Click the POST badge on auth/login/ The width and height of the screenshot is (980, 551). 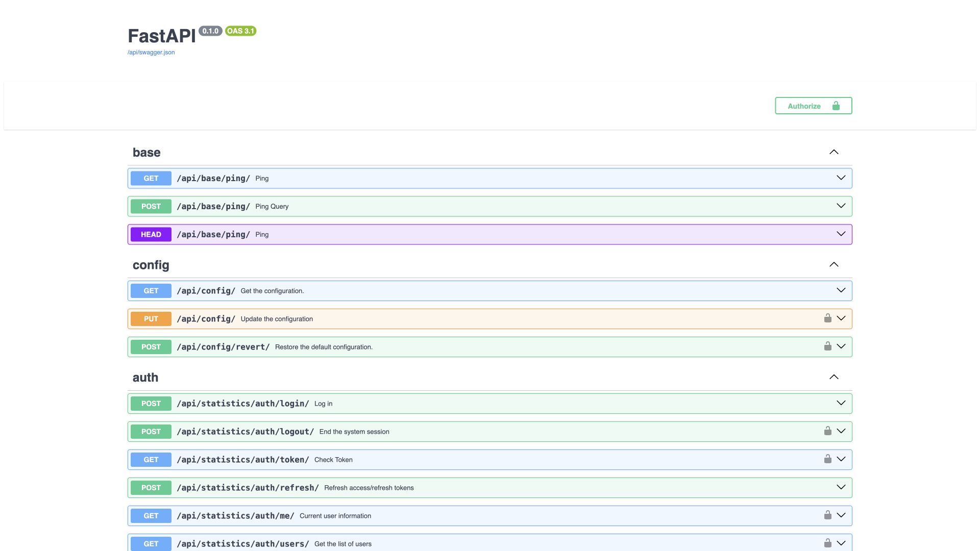[151, 403]
